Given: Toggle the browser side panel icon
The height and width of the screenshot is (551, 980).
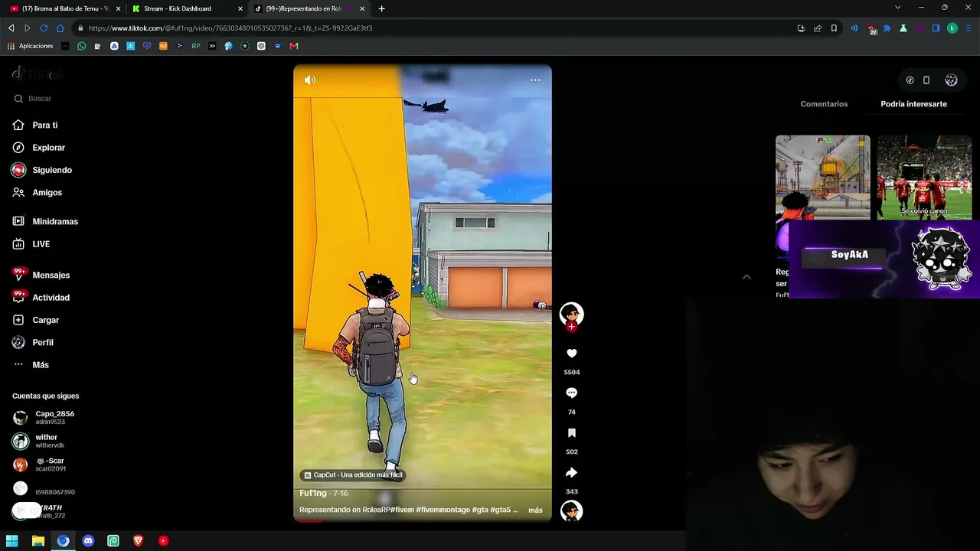Looking at the screenshot, I should (x=936, y=28).
